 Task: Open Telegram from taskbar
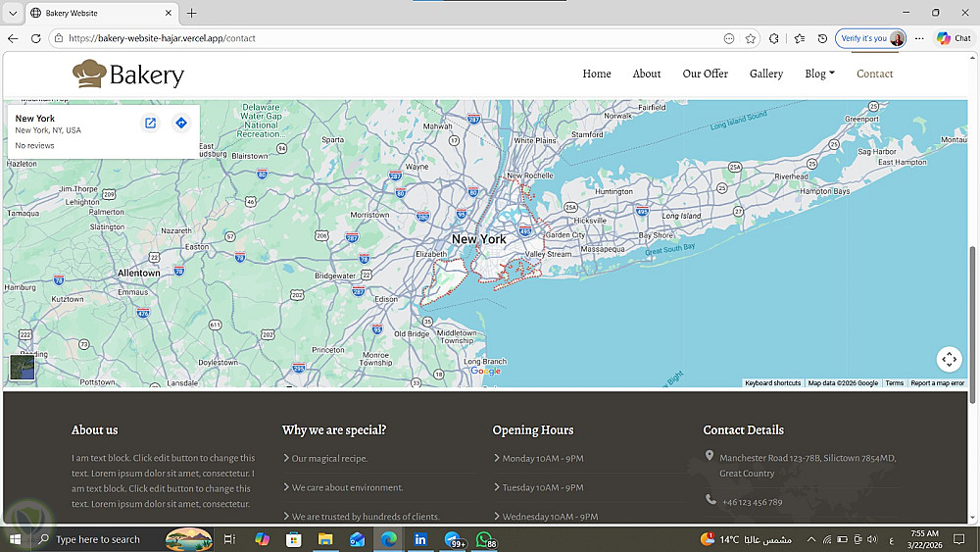click(x=453, y=539)
